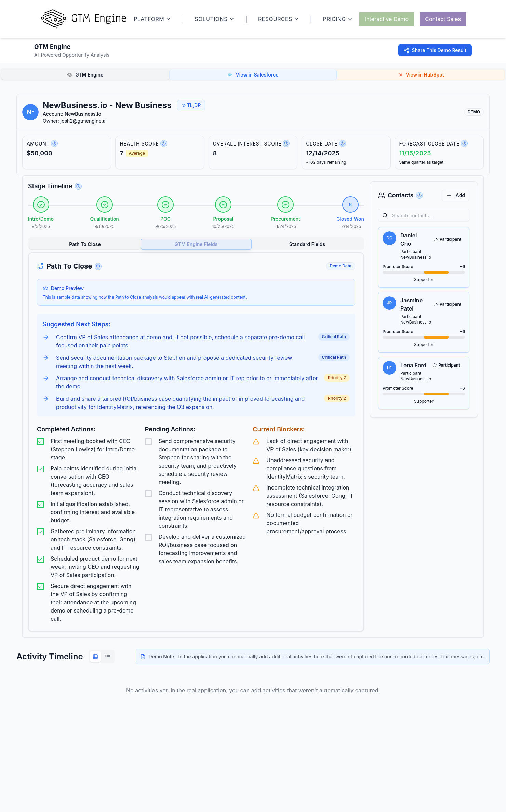The height and width of the screenshot is (812, 506).
Task: Switch Activity Timeline to list view
Action: [108, 657]
